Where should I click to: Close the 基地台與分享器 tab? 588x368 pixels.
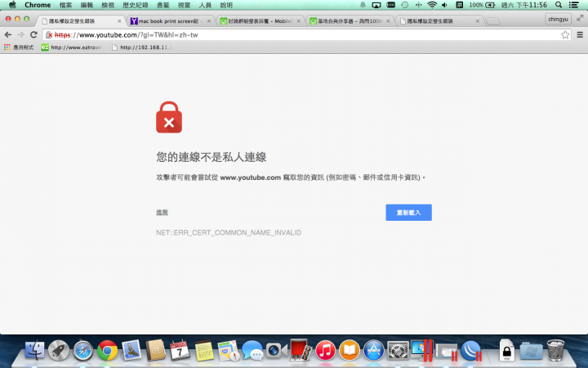coord(388,21)
